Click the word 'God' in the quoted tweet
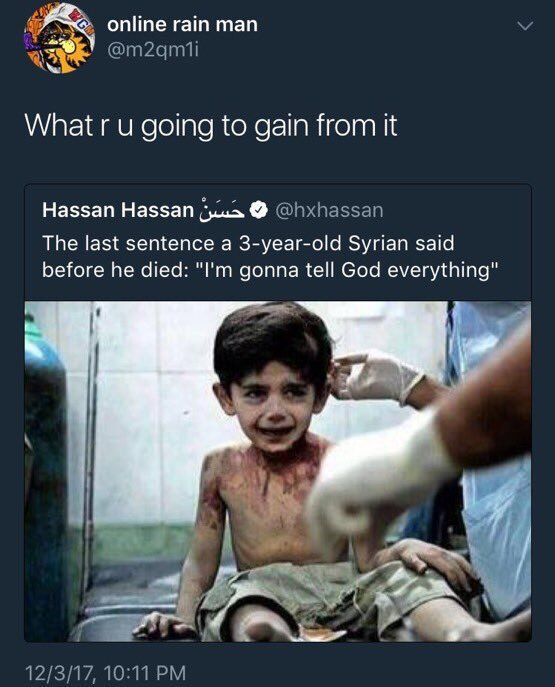The height and width of the screenshot is (687, 555). (x=361, y=270)
